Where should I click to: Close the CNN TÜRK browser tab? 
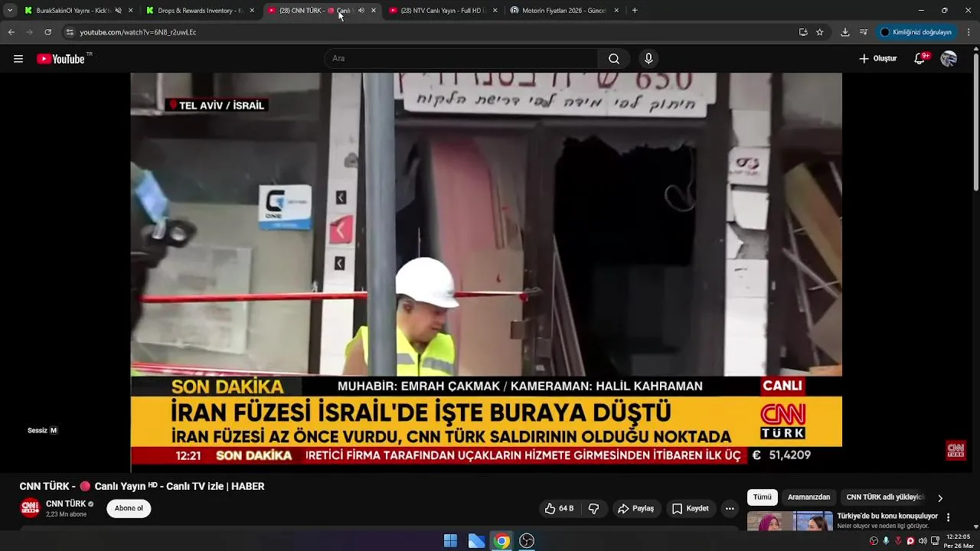pos(374,11)
